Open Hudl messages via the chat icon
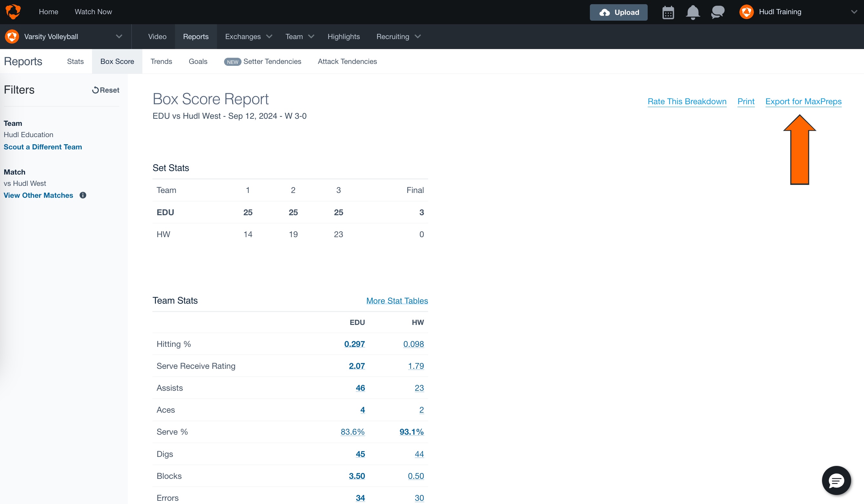The width and height of the screenshot is (864, 504). pos(717,12)
